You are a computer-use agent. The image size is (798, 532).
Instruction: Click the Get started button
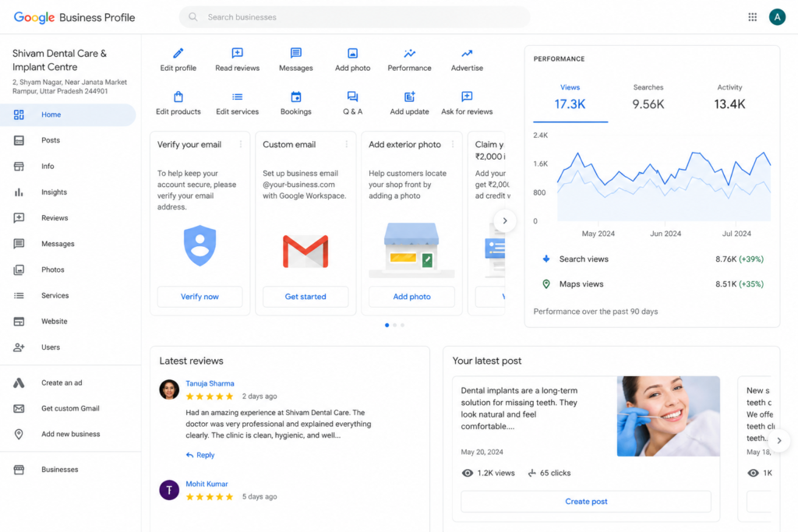(x=305, y=297)
